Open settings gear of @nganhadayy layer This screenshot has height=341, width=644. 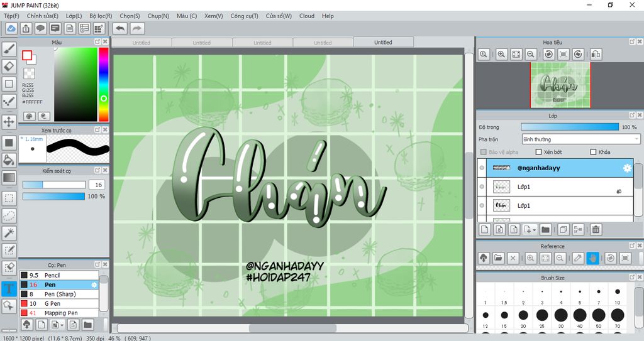(x=627, y=168)
